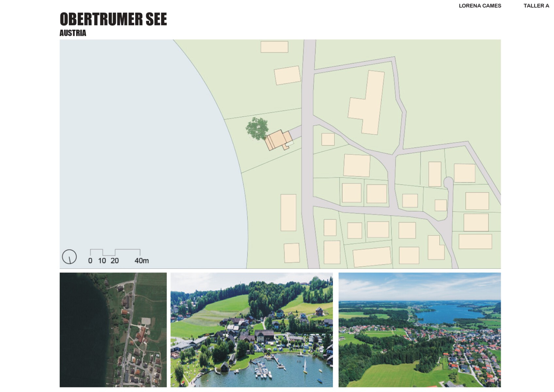
Task: Click the north arrow compass icon
Action: (69, 257)
